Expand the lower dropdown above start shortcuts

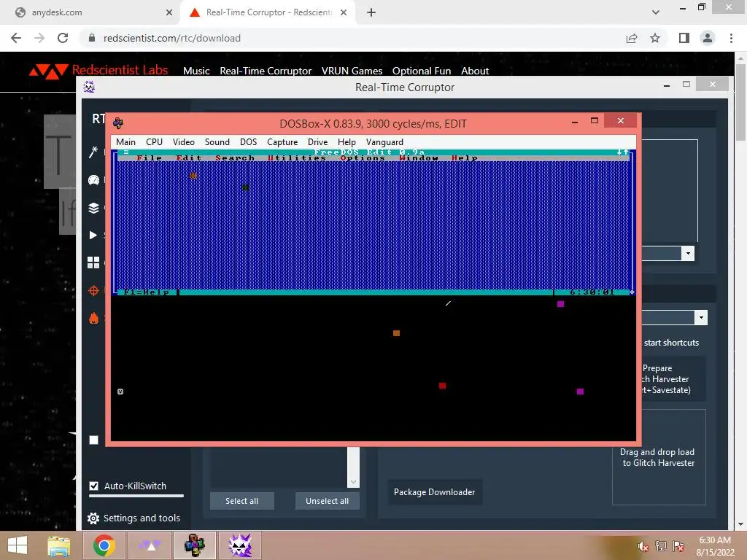(x=701, y=318)
